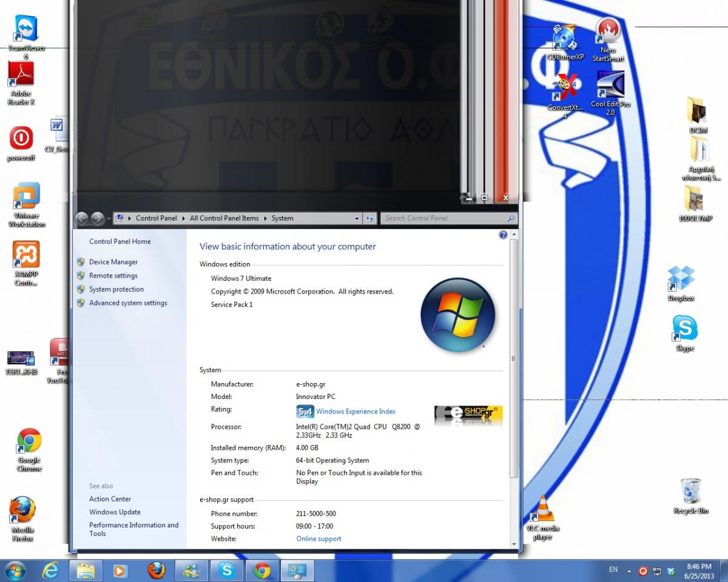Open Performance Information and Tools
This screenshot has width=728, height=582.
pos(133,529)
